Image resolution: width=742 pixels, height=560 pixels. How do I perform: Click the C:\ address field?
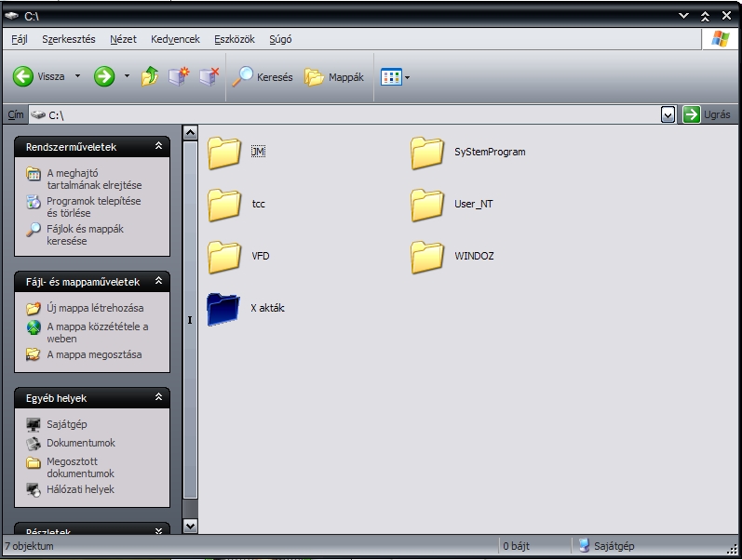pos(344,115)
